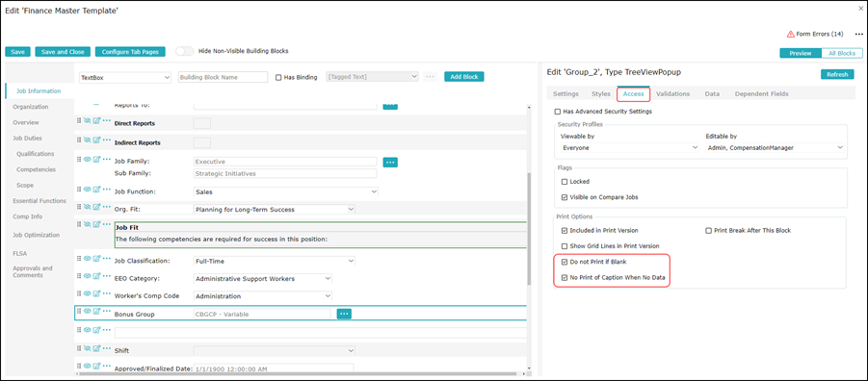Image resolution: width=868 pixels, height=381 pixels.
Task: Open edit icon for Shift block
Action: [x=96, y=348]
